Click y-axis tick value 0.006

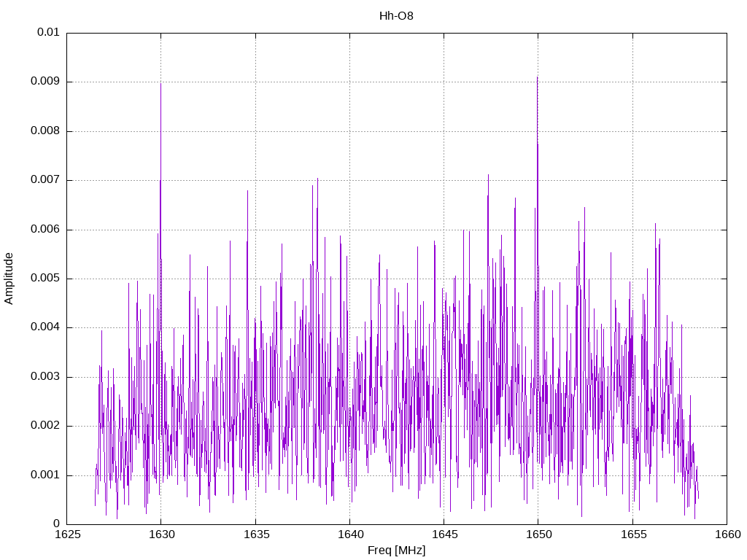tap(44, 229)
